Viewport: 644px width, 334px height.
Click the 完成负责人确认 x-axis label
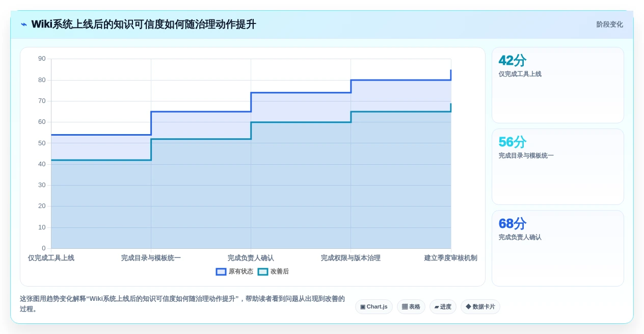coord(251,258)
